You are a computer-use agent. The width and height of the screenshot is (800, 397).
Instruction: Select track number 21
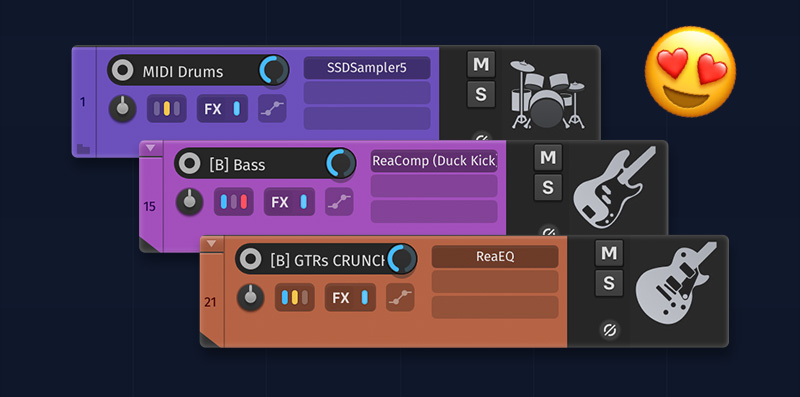[210, 303]
